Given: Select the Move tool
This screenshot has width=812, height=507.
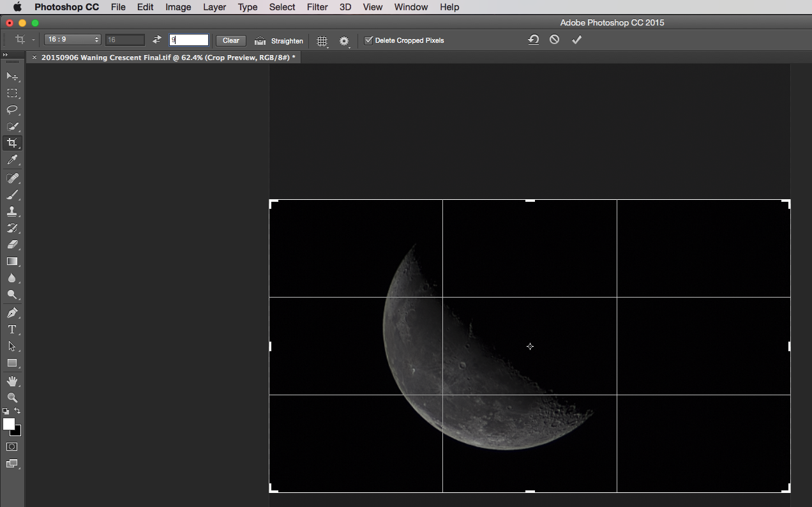Looking at the screenshot, I should click(x=12, y=76).
